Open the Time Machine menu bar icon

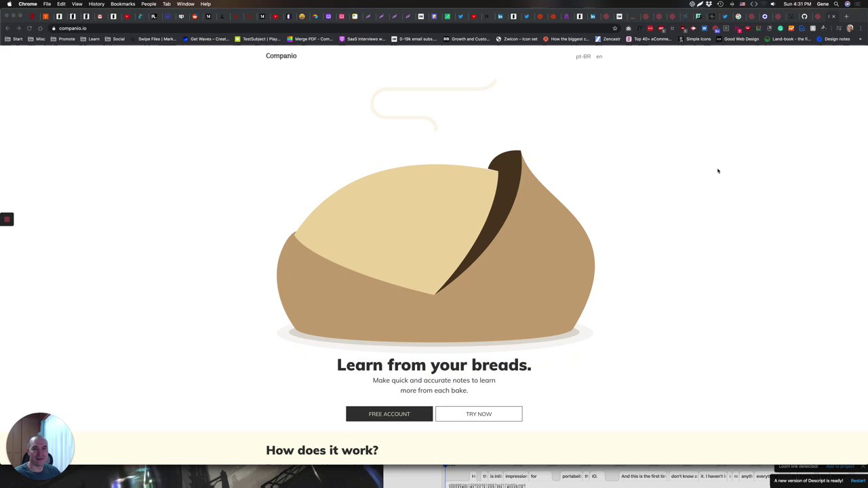[720, 4]
